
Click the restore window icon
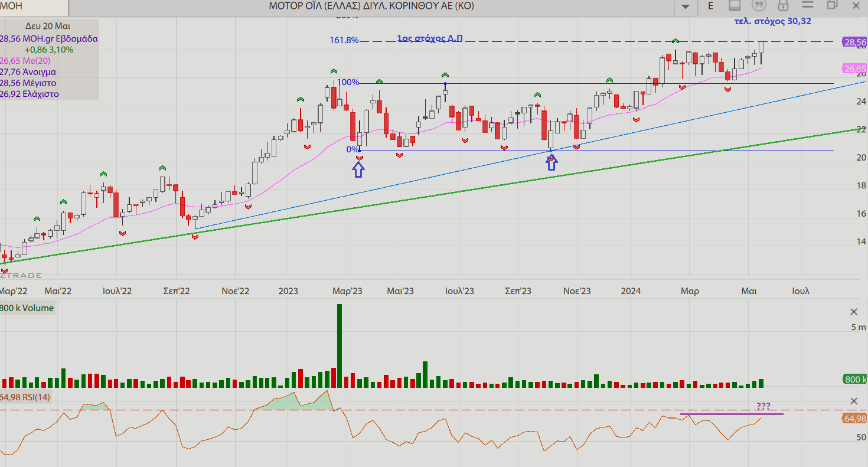click(832, 5)
